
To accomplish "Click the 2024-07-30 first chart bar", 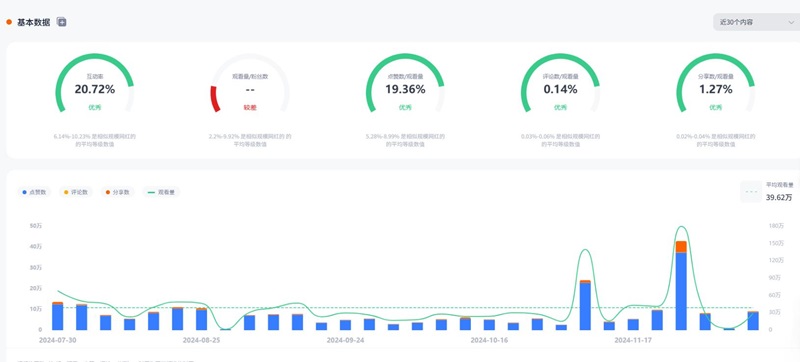I will (x=58, y=316).
